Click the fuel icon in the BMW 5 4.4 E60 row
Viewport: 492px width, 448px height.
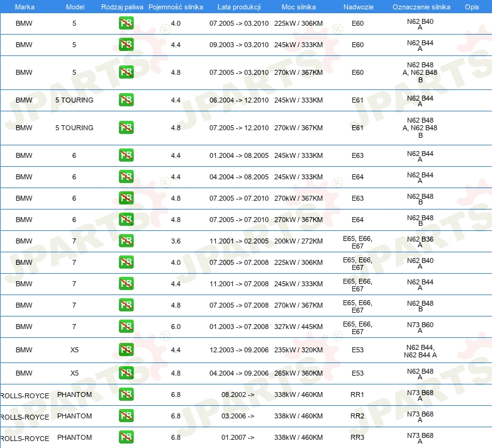point(126,45)
